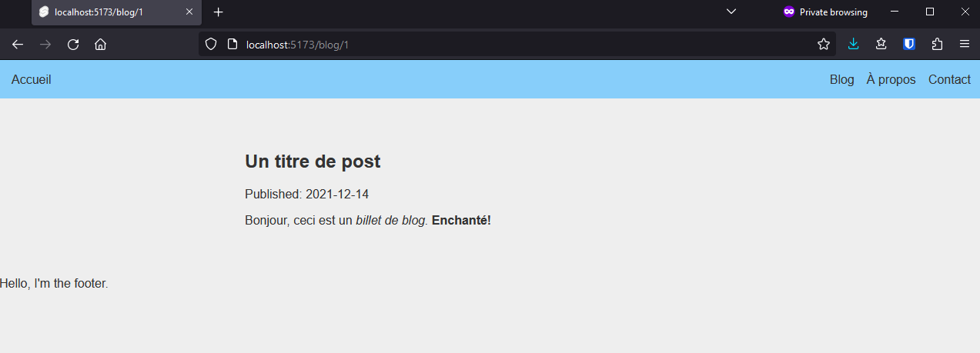The height and width of the screenshot is (353, 980).
Task: Open the Contact page link
Action: point(949,79)
